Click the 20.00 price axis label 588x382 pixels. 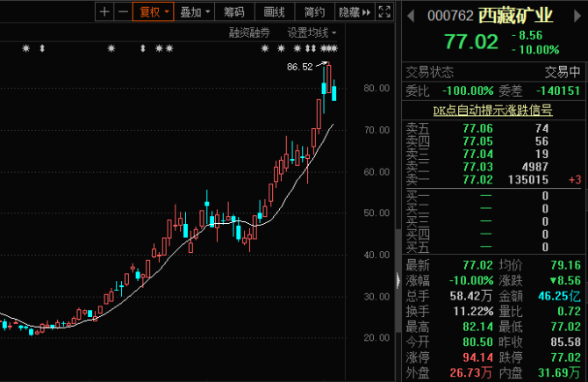[376, 338]
